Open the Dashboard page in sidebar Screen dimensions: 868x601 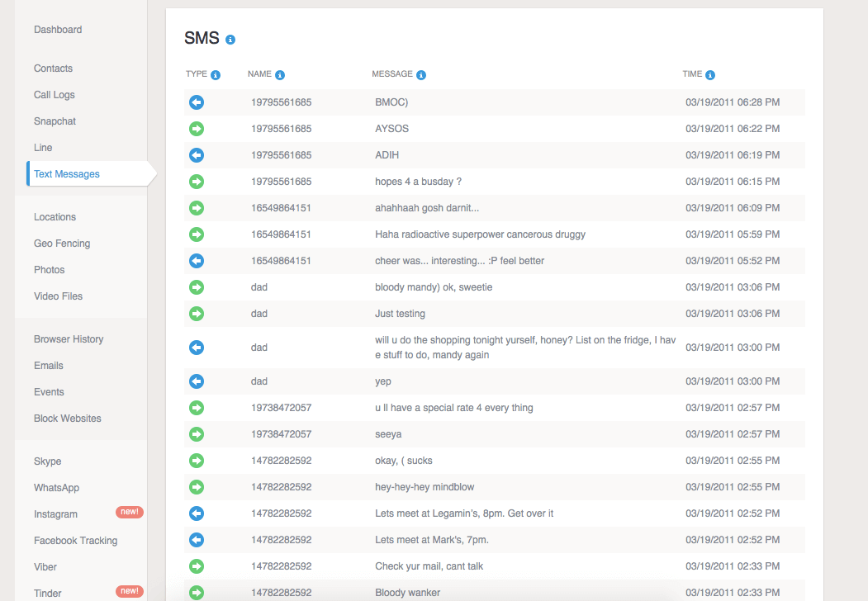click(58, 30)
